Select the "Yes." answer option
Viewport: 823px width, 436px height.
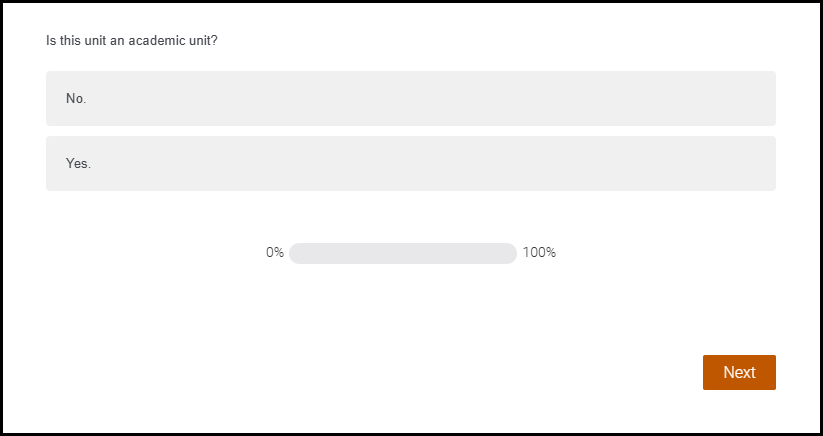(410, 163)
